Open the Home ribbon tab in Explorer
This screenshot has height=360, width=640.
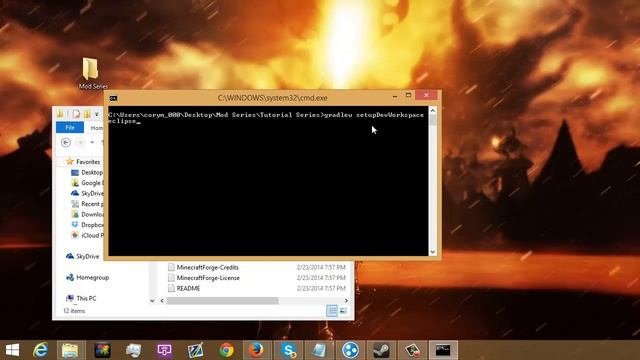point(96,128)
